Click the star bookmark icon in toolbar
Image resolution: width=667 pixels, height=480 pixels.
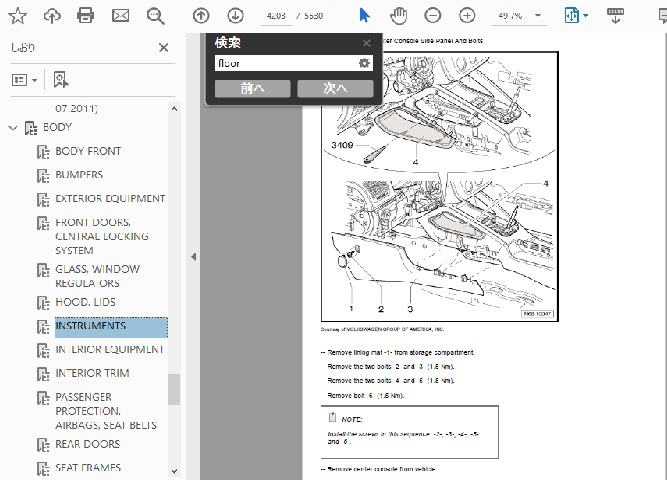[18, 15]
